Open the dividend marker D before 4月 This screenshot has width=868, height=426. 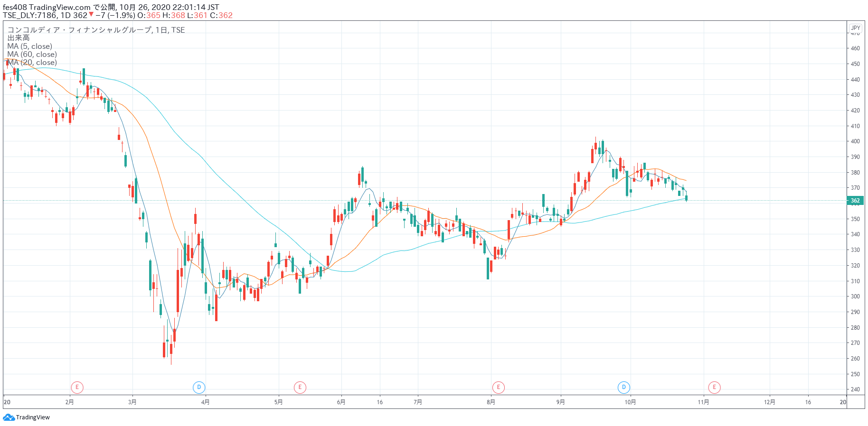click(199, 388)
